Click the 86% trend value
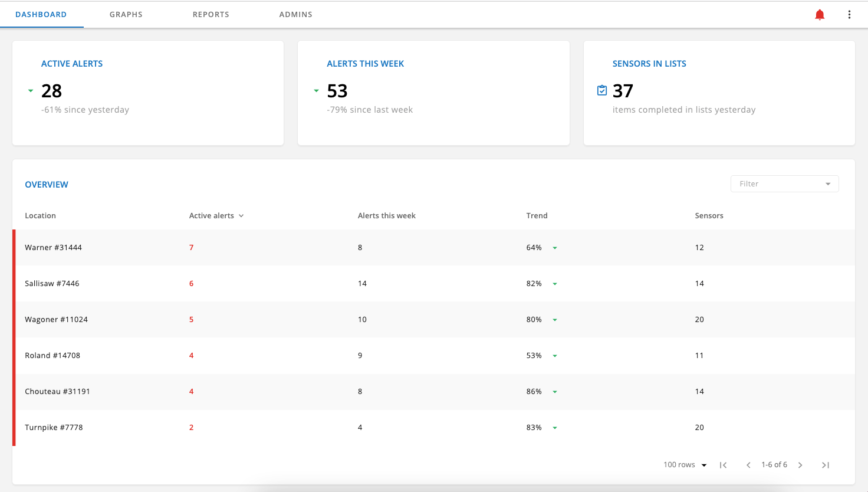The width and height of the screenshot is (868, 492). (x=534, y=391)
